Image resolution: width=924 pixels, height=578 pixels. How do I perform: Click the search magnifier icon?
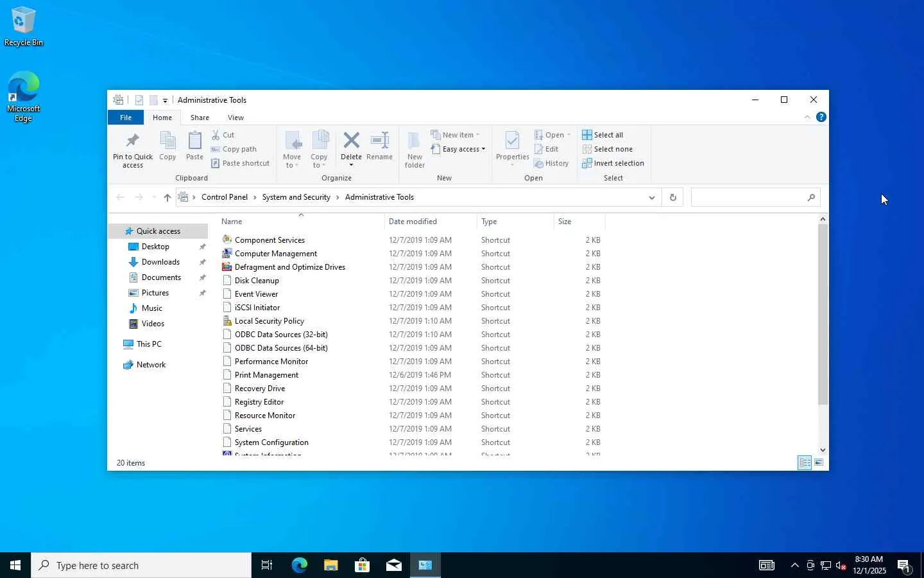[811, 197]
